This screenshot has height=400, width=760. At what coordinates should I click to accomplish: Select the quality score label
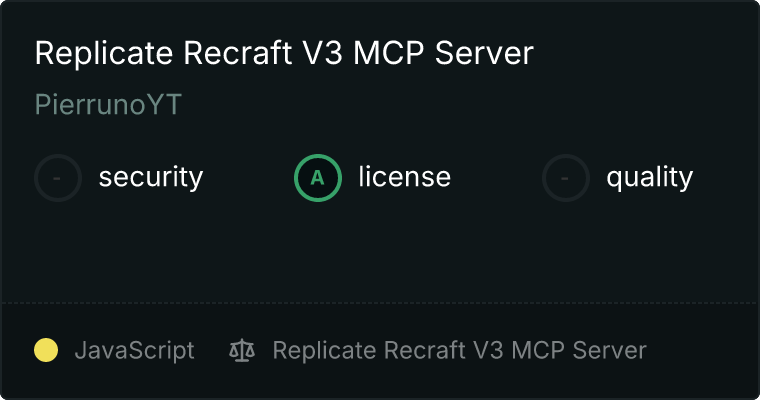tap(649, 177)
